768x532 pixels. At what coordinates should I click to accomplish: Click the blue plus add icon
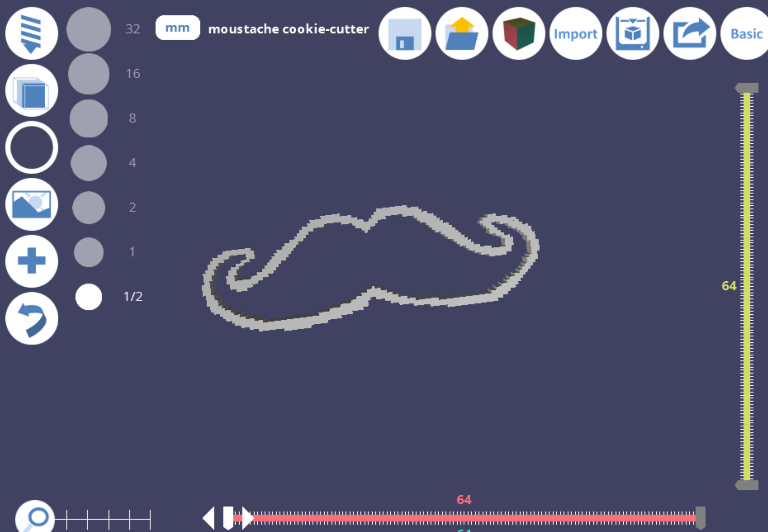[x=31, y=261]
